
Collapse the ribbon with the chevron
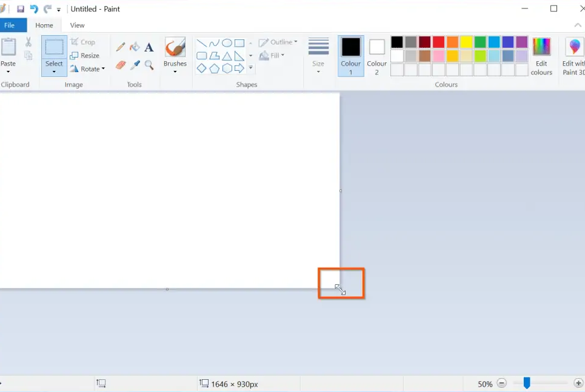578,25
